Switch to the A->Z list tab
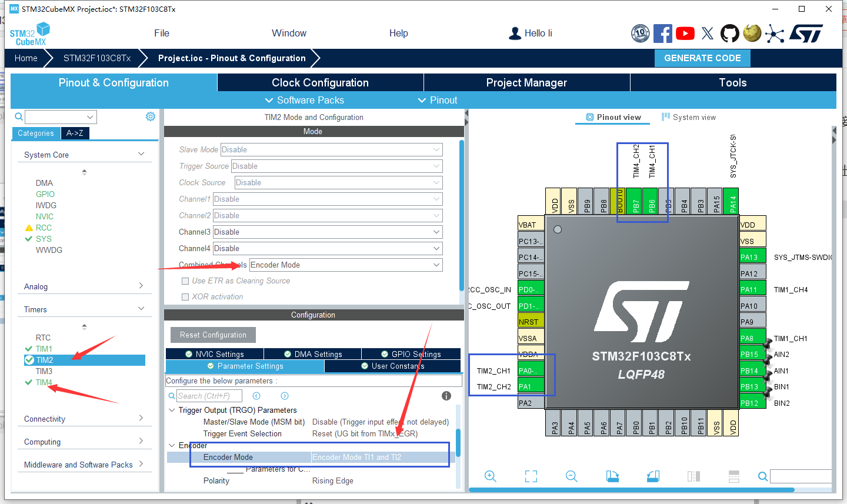This screenshot has height=504, width=847. click(x=75, y=133)
